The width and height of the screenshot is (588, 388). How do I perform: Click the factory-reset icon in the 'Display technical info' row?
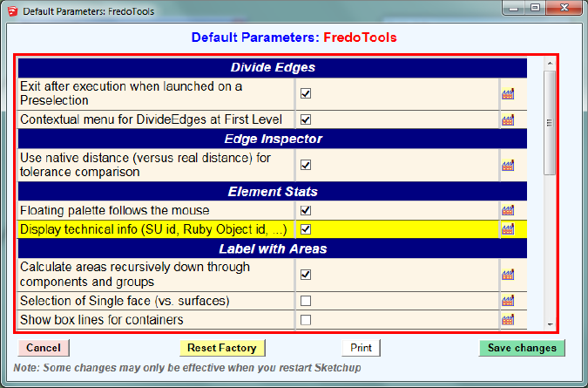pos(508,229)
